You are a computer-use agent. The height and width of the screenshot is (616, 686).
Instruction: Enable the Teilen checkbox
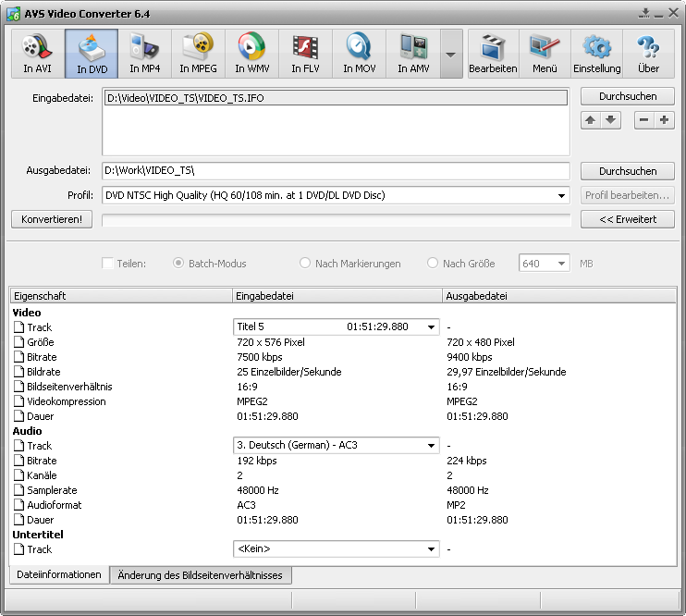point(107,263)
